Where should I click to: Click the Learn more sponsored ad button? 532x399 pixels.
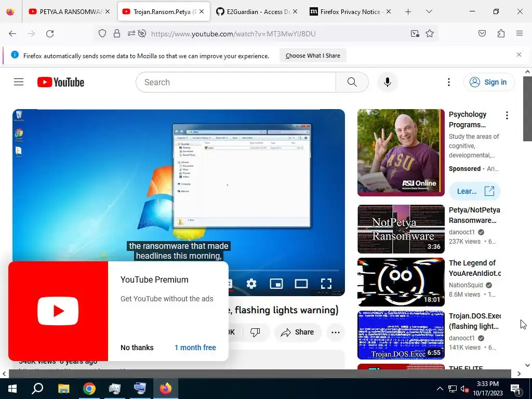click(x=474, y=191)
